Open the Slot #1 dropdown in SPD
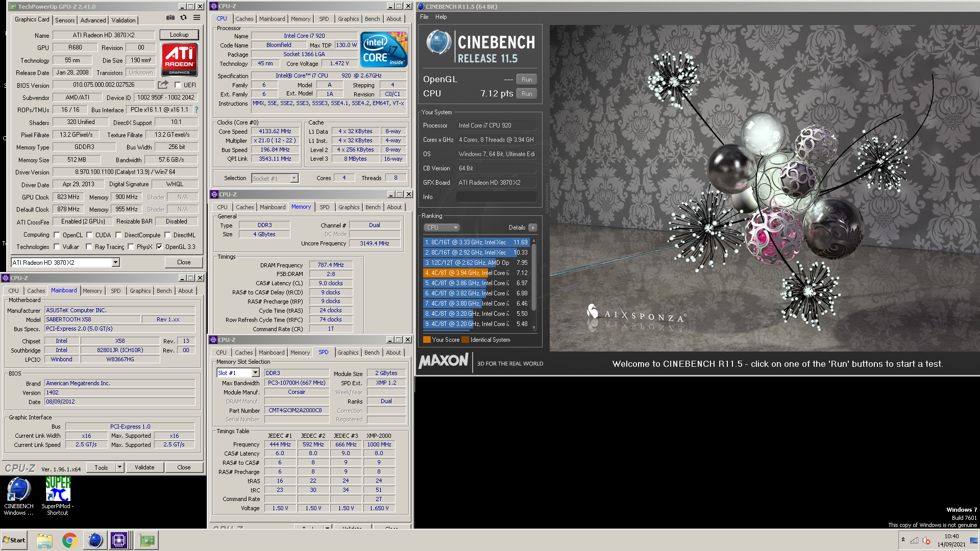Screen dimensions: 980x551 pos(238,373)
